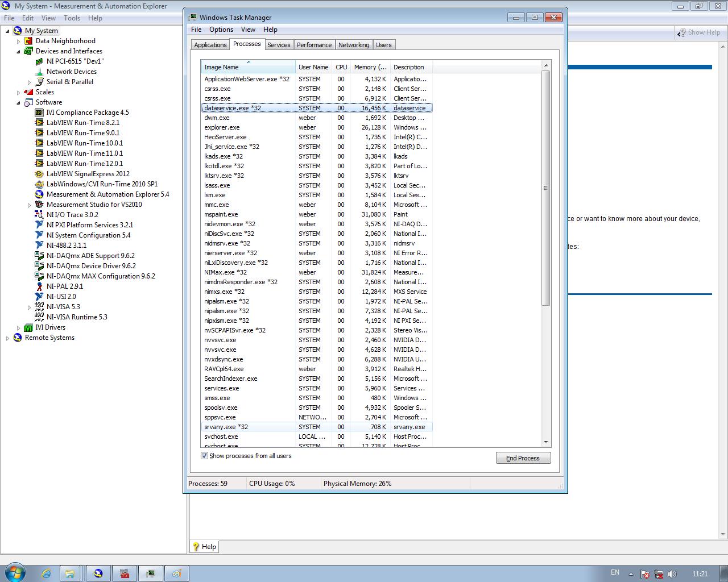This screenshot has width=728, height=582.
Task: Click the My System globe icon in the tree
Action: click(x=18, y=31)
